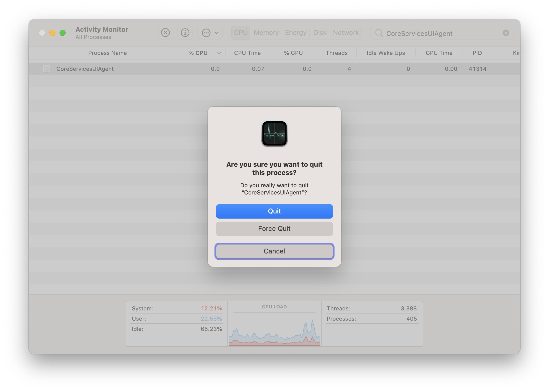Click the GPU Time value 0.00
549x392 pixels.
tap(451, 69)
